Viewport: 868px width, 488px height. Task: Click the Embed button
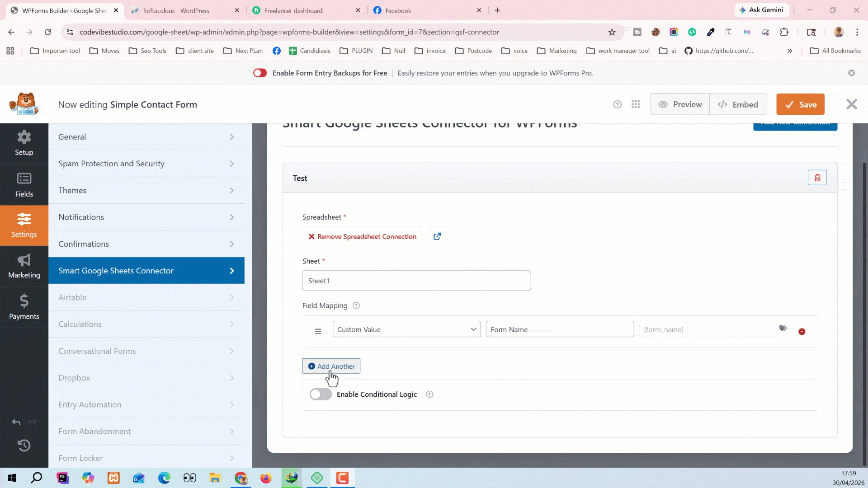pyautogui.click(x=738, y=104)
